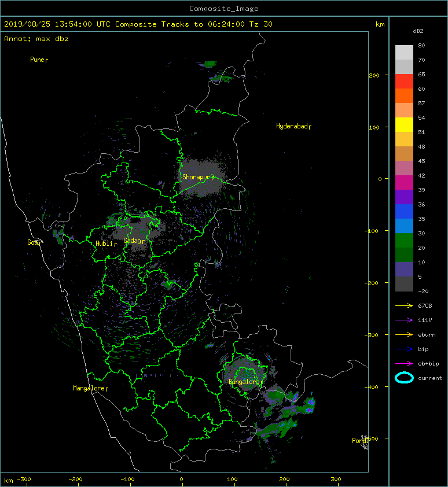Click the eburn arrow legend icon
Image resolution: width=448 pixels, height=487 pixels.
click(404, 334)
